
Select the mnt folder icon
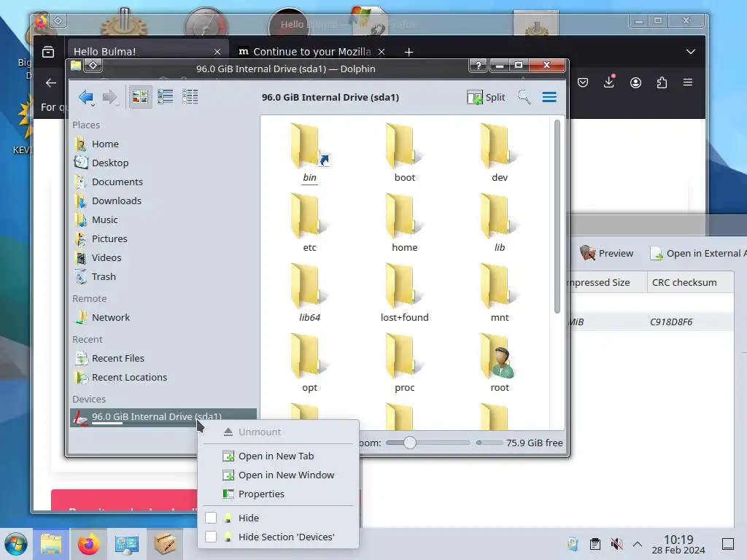[499, 286]
